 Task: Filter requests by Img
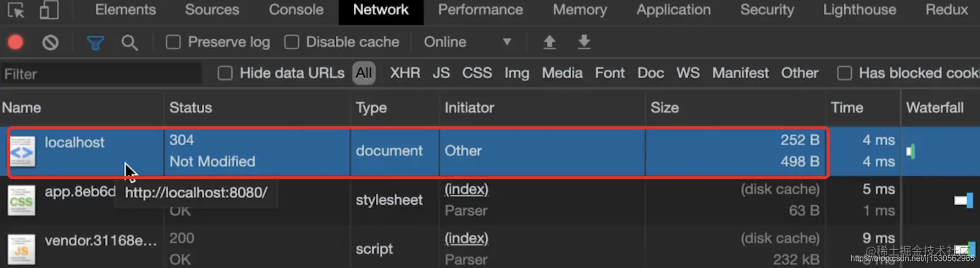pos(517,73)
